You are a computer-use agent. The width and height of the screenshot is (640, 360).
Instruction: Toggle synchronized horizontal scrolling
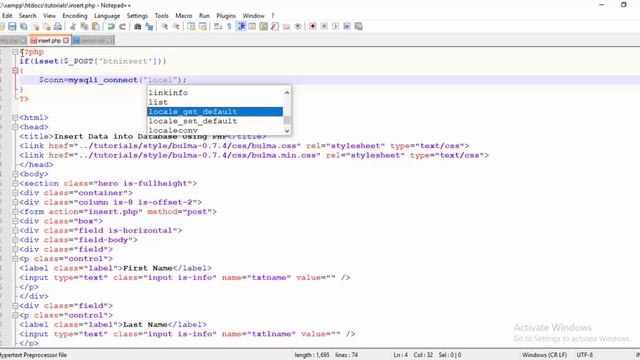coord(202,27)
